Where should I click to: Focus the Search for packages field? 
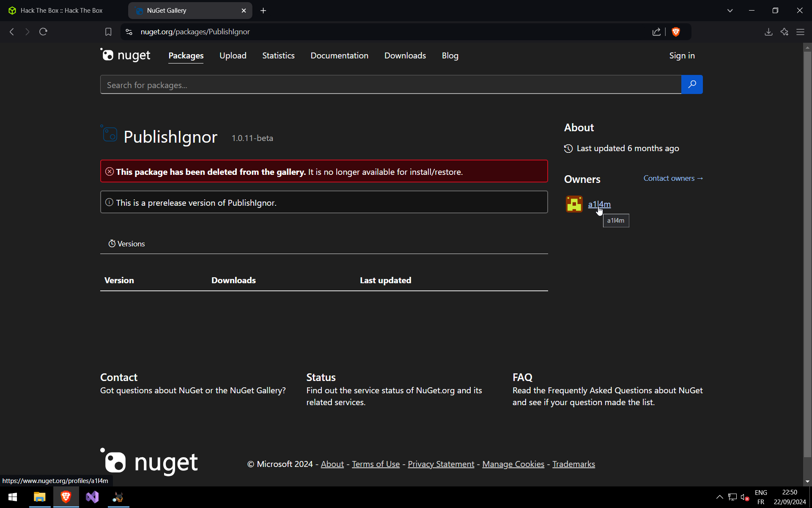(x=391, y=85)
